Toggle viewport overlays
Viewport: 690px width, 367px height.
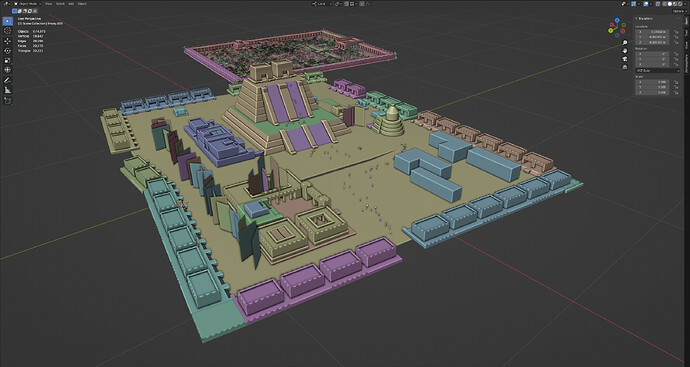[x=646, y=4]
